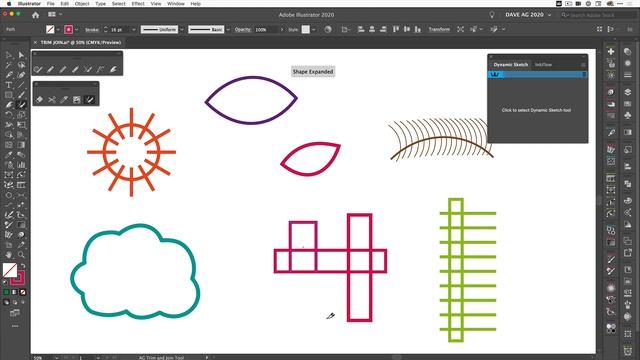Select the Direct Selection arrow tool
The height and width of the screenshot is (360, 640).
tap(21, 55)
